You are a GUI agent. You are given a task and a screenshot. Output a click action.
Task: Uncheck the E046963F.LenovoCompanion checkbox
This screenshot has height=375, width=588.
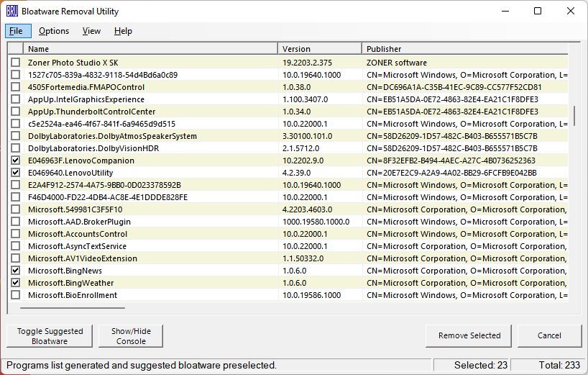pyautogui.click(x=16, y=161)
